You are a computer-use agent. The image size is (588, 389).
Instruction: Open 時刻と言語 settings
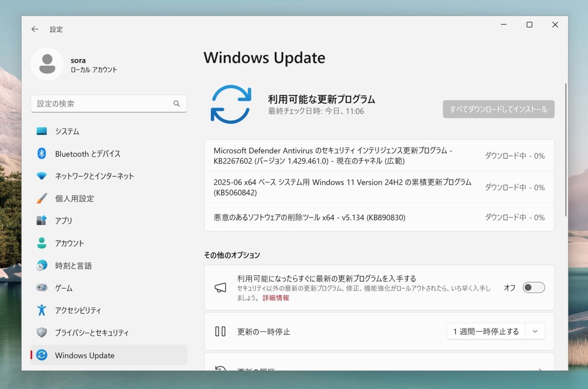[109, 265]
